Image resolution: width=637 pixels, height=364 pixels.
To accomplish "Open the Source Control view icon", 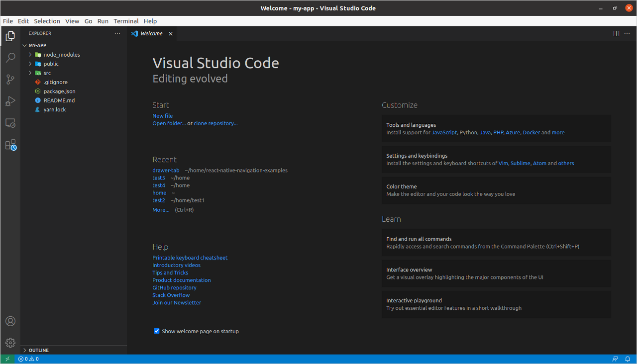I will pyautogui.click(x=10, y=80).
